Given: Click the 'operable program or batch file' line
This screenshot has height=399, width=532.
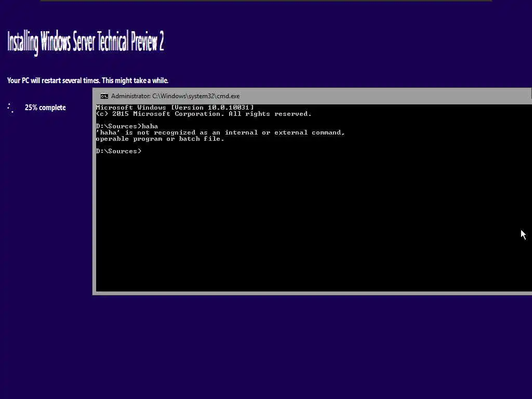Looking at the screenshot, I should click(x=160, y=139).
